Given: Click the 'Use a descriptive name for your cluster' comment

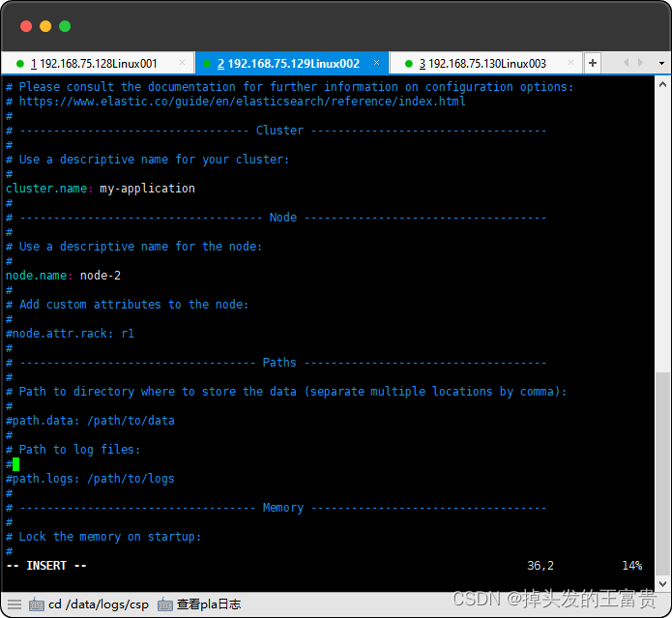Looking at the screenshot, I should [x=147, y=160].
